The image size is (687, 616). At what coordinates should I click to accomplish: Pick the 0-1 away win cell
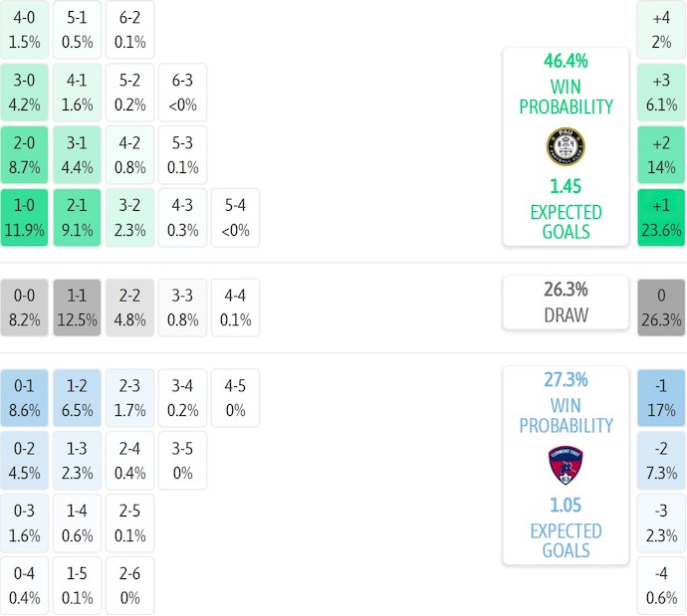[x=25, y=396]
